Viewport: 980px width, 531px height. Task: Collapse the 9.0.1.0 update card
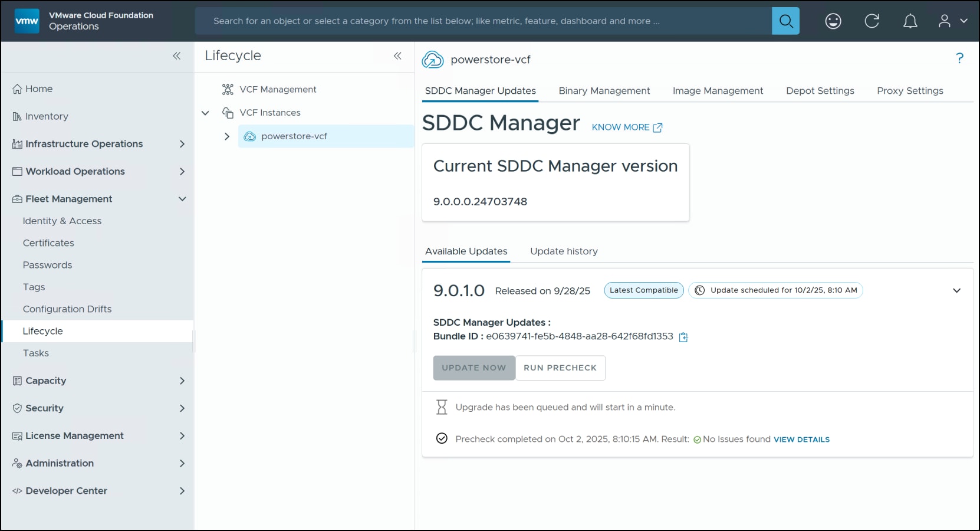[956, 290]
